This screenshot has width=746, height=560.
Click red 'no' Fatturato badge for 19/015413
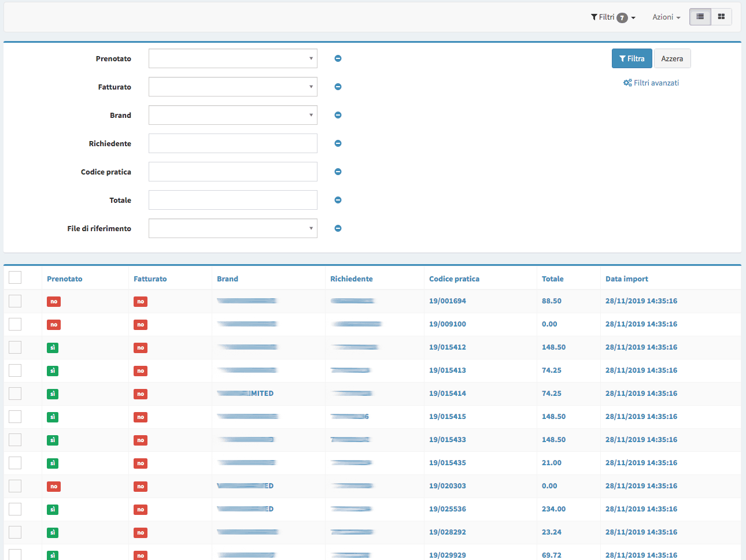coord(141,371)
